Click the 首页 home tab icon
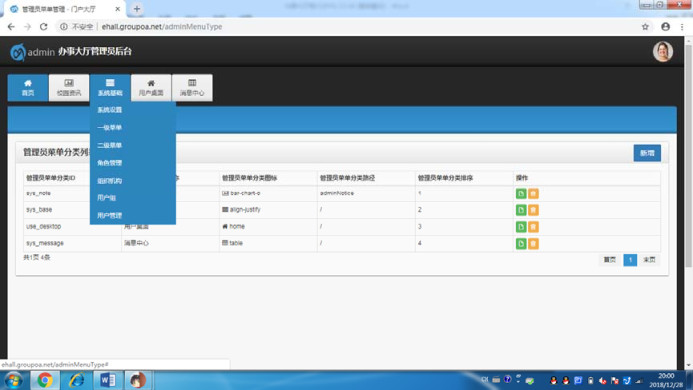Viewport: 693px width, 390px height. [28, 88]
